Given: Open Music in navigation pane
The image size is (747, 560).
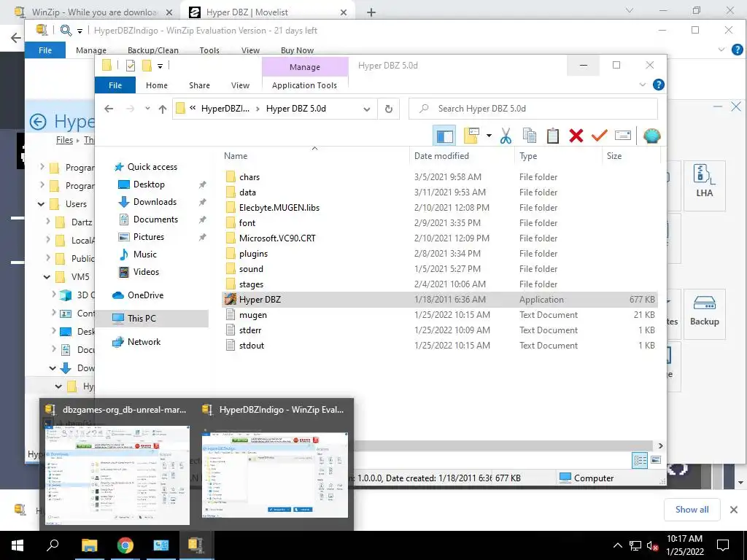Looking at the screenshot, I should click(x=145, y=254).
